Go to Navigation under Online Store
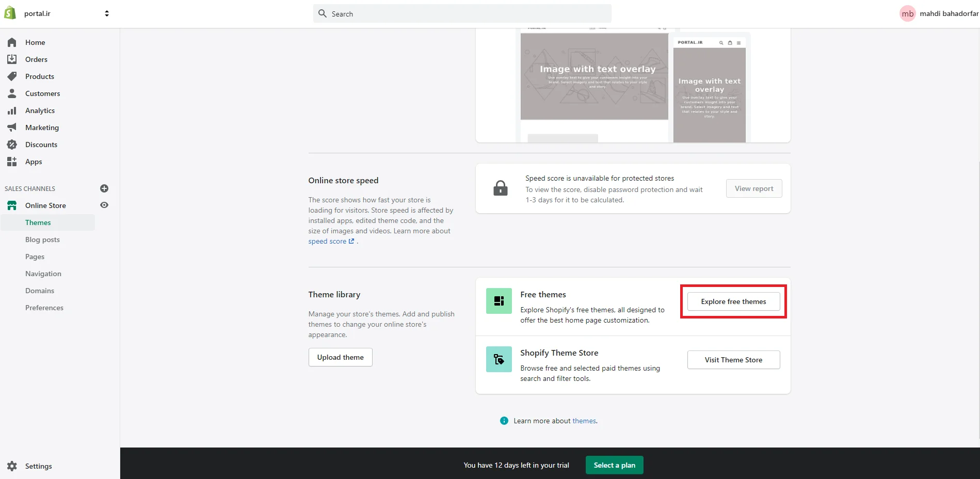The image size is (980, 479). pos(43,274)
